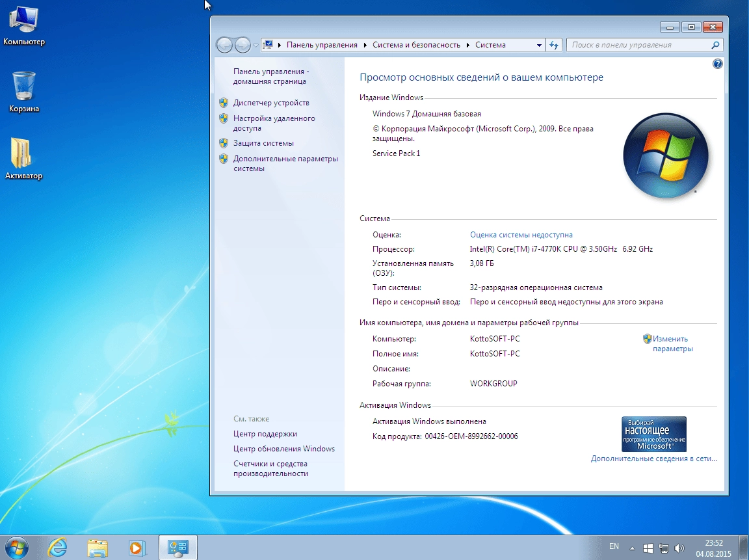Click Активация Windows выполнена text
The height and width of the screenshot is (560, 749).
pos(429,421)
